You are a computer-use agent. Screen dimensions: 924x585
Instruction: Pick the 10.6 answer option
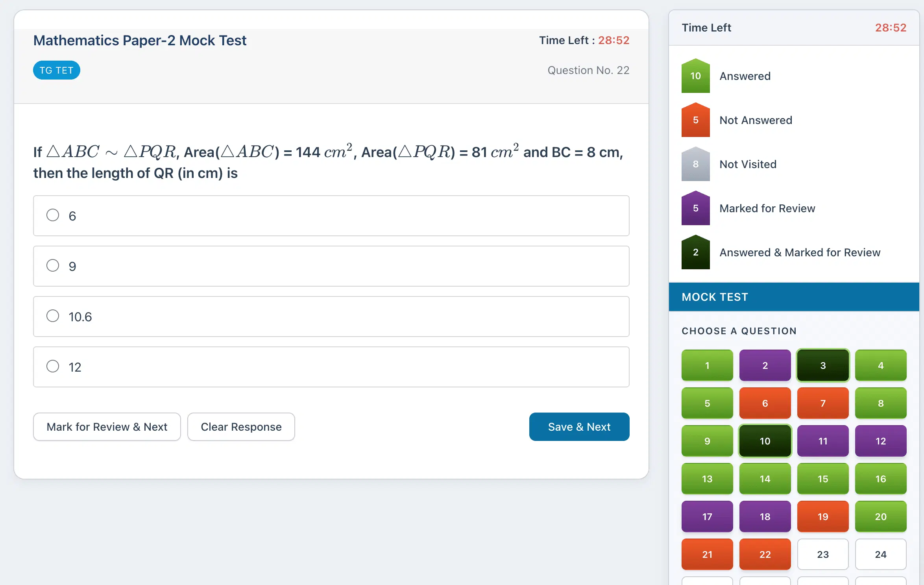click(x=53, y=316)
